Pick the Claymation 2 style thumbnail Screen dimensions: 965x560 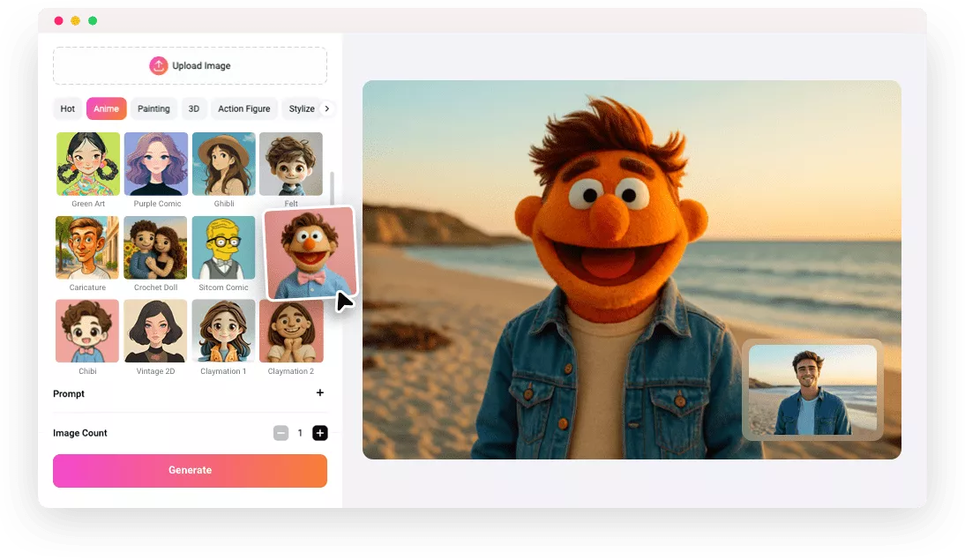(x=291, y=331)
